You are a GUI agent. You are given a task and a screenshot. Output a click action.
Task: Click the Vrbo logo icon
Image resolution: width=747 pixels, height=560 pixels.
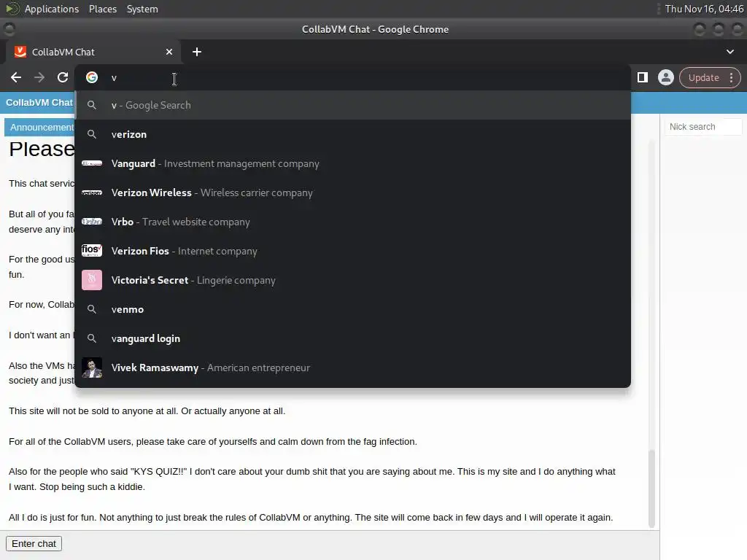click(92, 222)
